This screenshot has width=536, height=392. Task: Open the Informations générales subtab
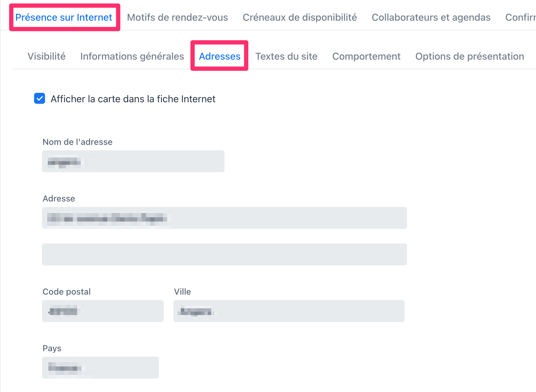(x=132, y=56)
